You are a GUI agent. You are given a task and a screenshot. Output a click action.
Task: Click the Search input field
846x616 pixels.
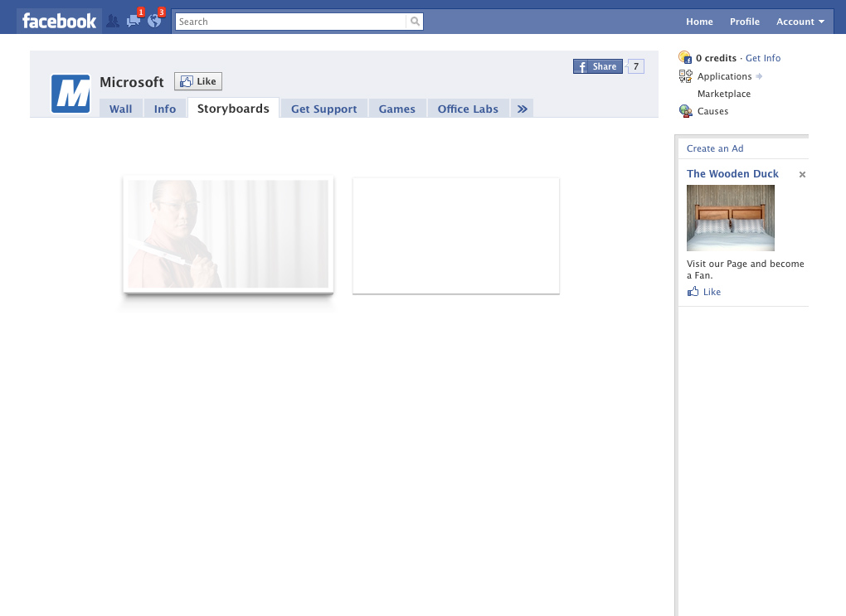coord(291,22)
